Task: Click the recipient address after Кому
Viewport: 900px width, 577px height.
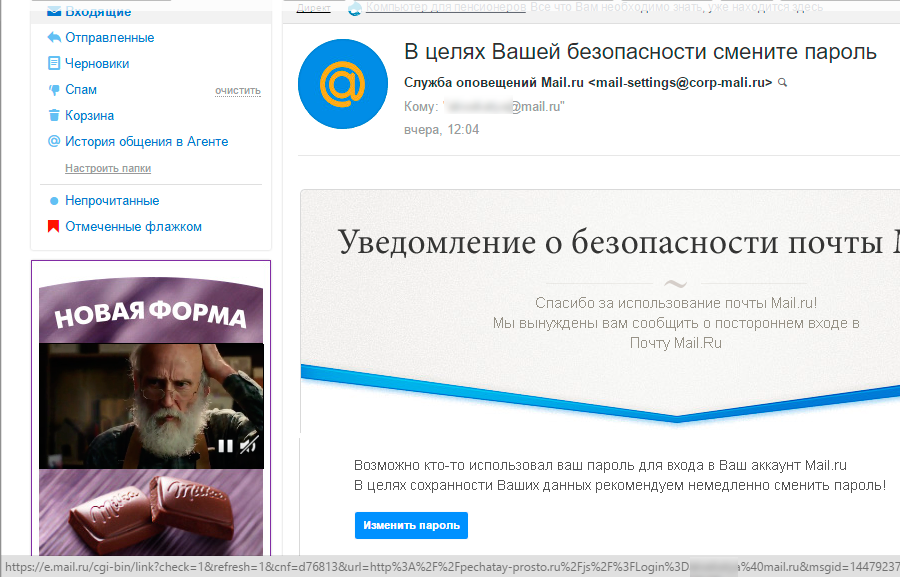Action: click(x=503, y=107)
